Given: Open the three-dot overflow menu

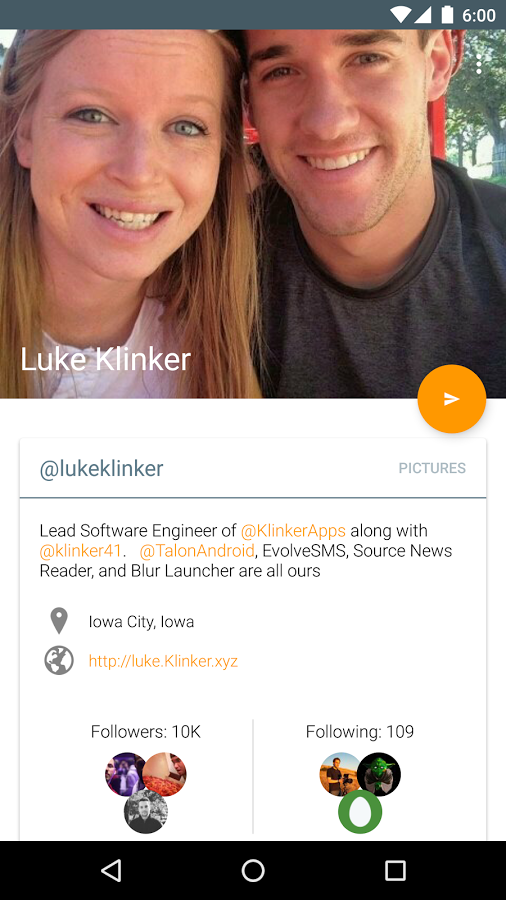Looking at the screenshot, I should (478, 64).
